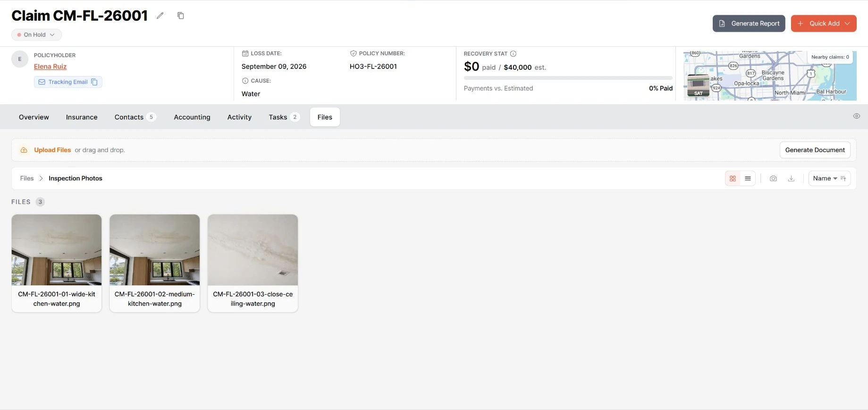View the Activity tab
This screenshot has width=868, height=410.
[239, 117]
